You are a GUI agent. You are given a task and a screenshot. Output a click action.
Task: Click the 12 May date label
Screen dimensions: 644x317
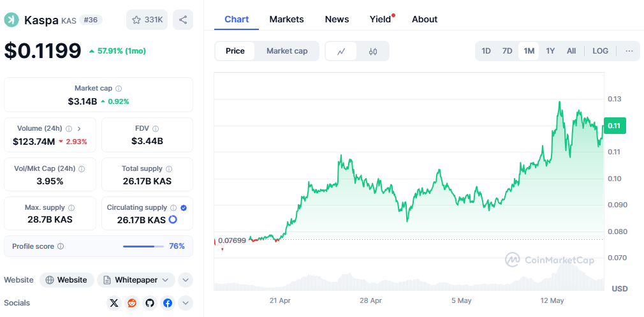click(552, 300)
